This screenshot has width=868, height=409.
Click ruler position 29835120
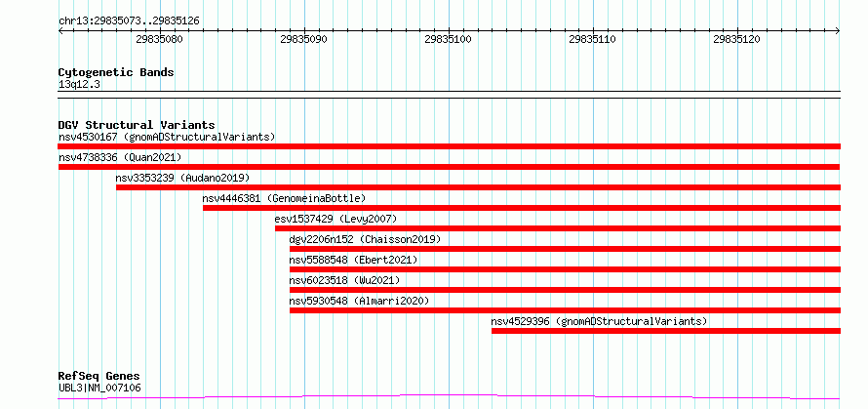click(736, 39)
